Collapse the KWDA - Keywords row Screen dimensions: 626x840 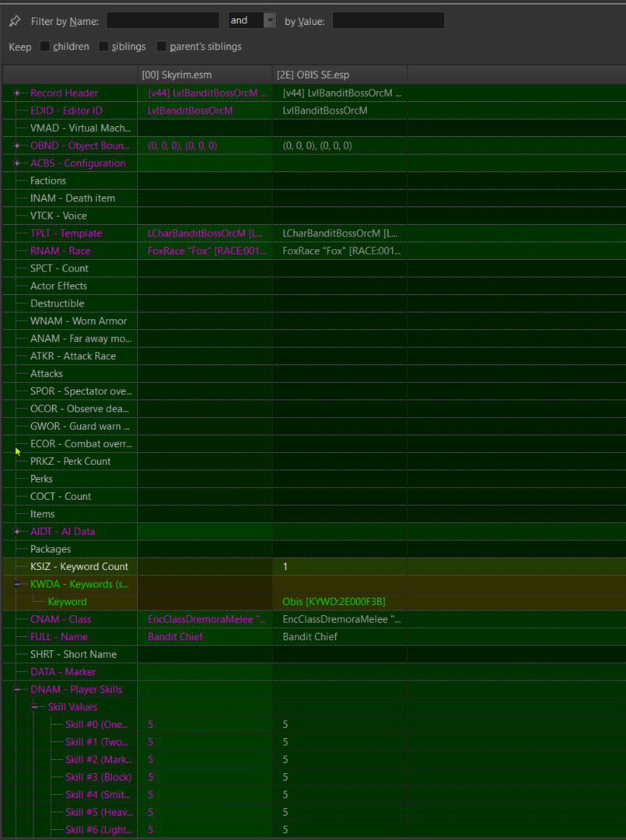(x=16, y=584)
